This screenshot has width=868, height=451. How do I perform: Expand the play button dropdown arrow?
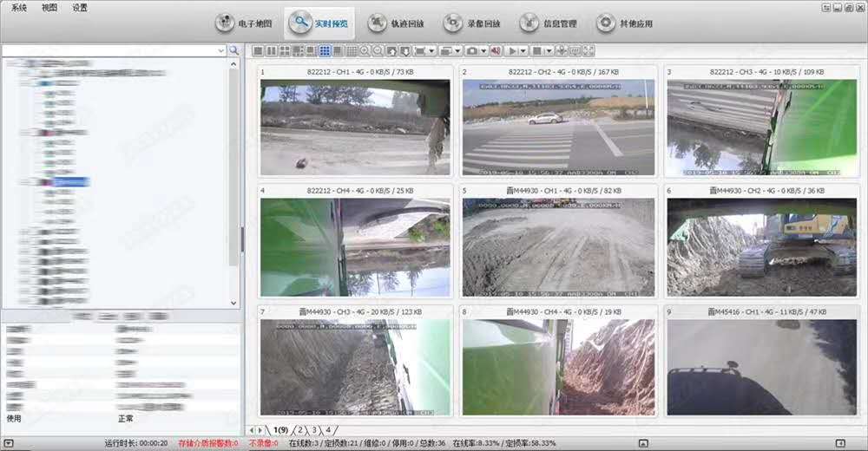(x=523, y=51)
